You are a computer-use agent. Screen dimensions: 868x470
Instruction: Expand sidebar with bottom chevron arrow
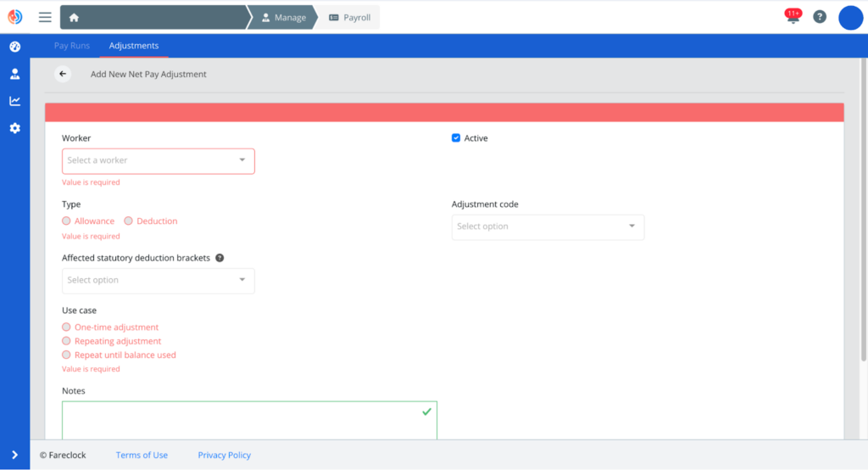click(15, 455)
